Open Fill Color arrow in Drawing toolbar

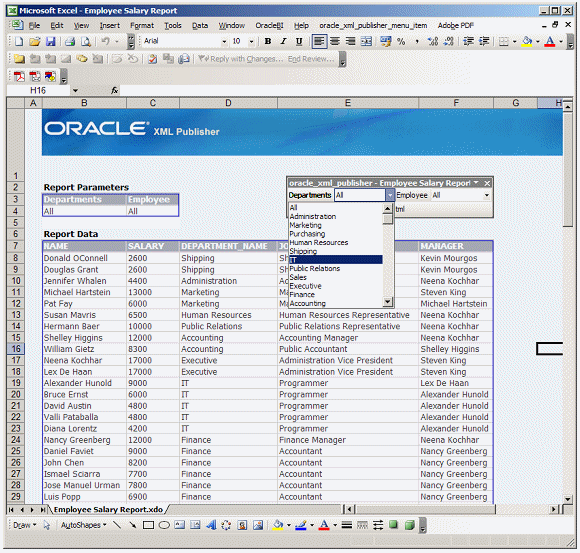(x=289, y=525)
